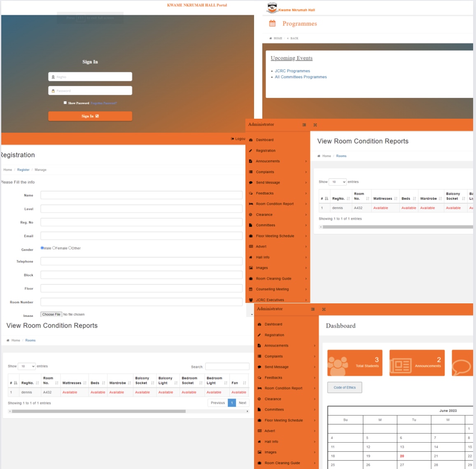Expand the Committees chevron in the sidebar beside View Room Condition Reports

[x=306, y=225]
